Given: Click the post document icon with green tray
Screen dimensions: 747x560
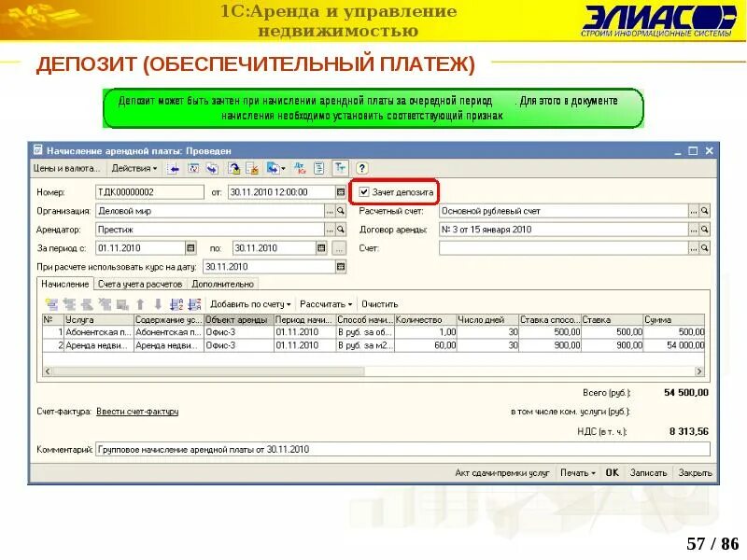Looking at the screenshot, I should coord(234,168).
